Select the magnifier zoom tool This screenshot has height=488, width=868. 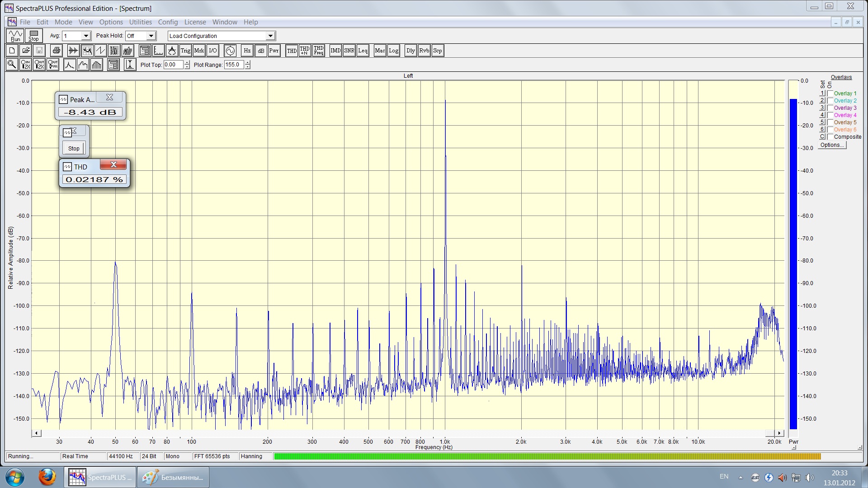(x=12, y=65)
